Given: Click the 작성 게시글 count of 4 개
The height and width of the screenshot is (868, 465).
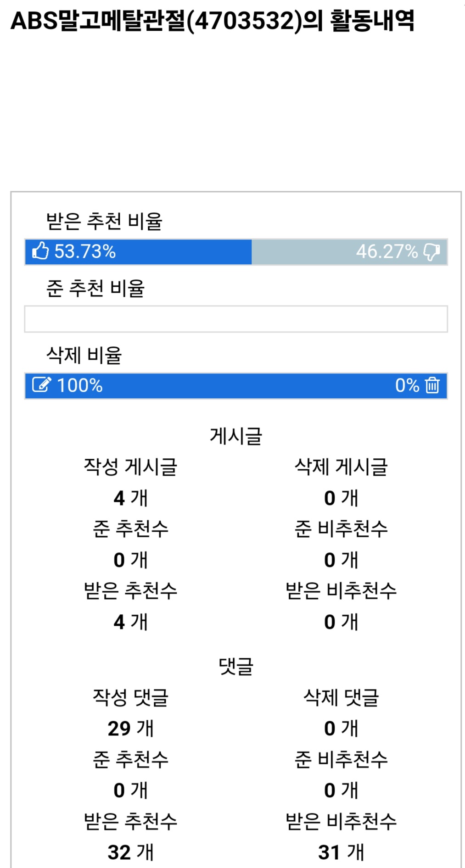Looking at the screenshot, I should point(131,498).
